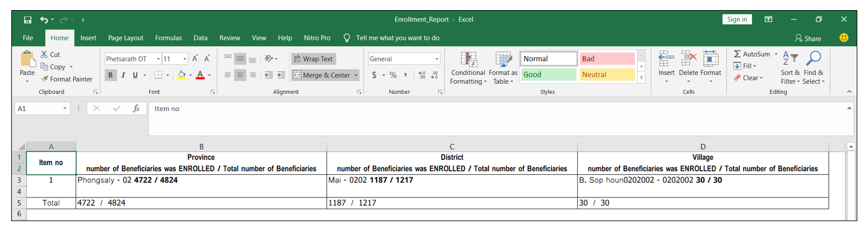Open Find & Select magnifier

[x=813, y=68]
